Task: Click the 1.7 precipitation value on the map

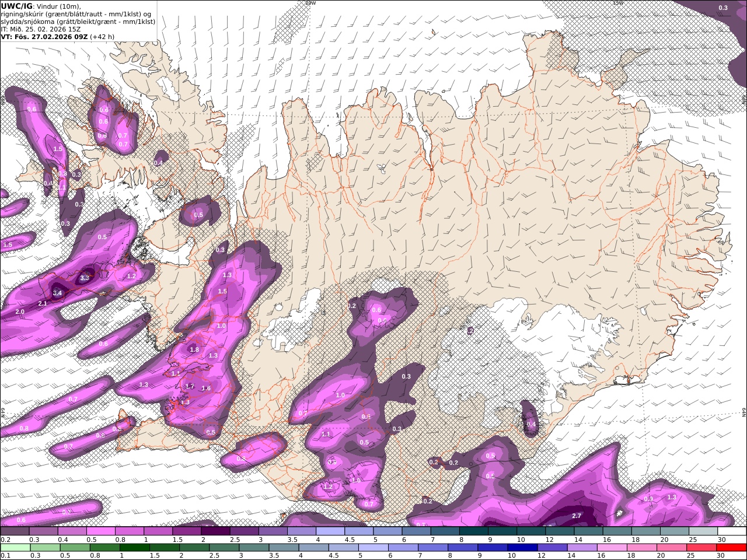Action: pos(190,386)
